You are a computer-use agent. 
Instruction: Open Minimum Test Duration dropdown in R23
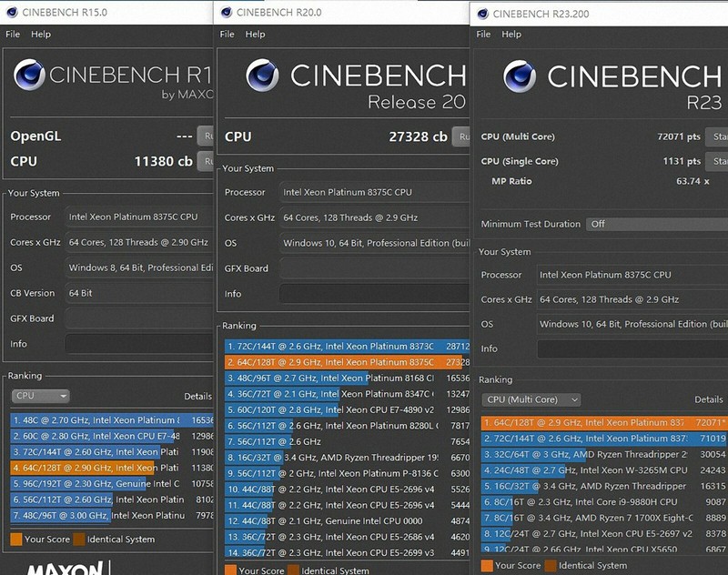pos(657,224)
